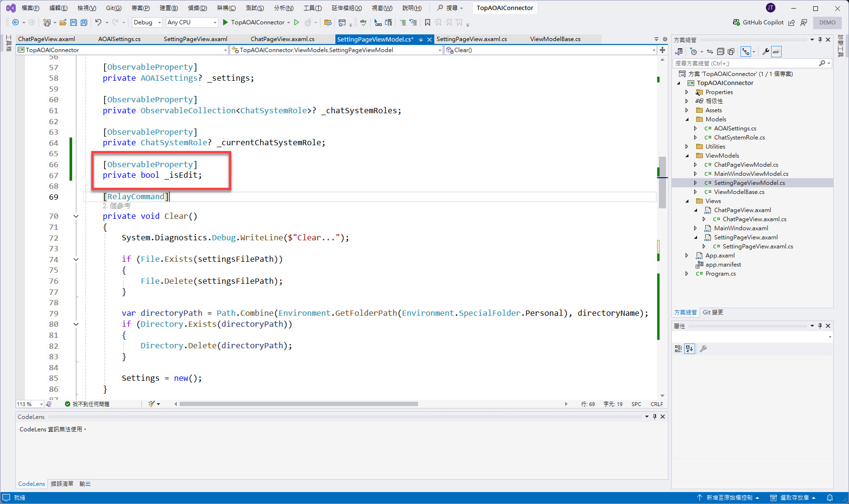Image resolution: width=849 pixels, height=504 pixels.
Task: Toggle Preview Selected Items in Solution Explorer
Action: click(x=776, y=52)
